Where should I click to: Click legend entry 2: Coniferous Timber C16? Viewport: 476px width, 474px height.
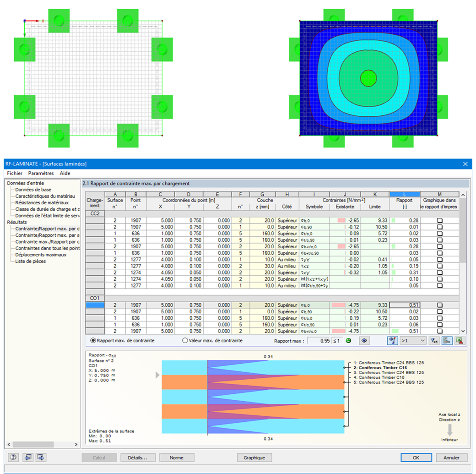[x=380, y=368]
